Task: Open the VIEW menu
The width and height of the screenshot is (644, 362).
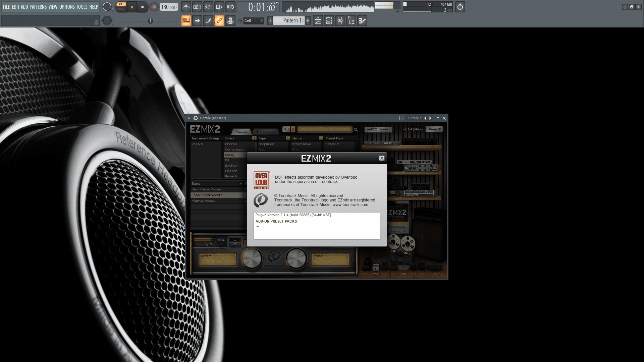Action: (53, 7)
